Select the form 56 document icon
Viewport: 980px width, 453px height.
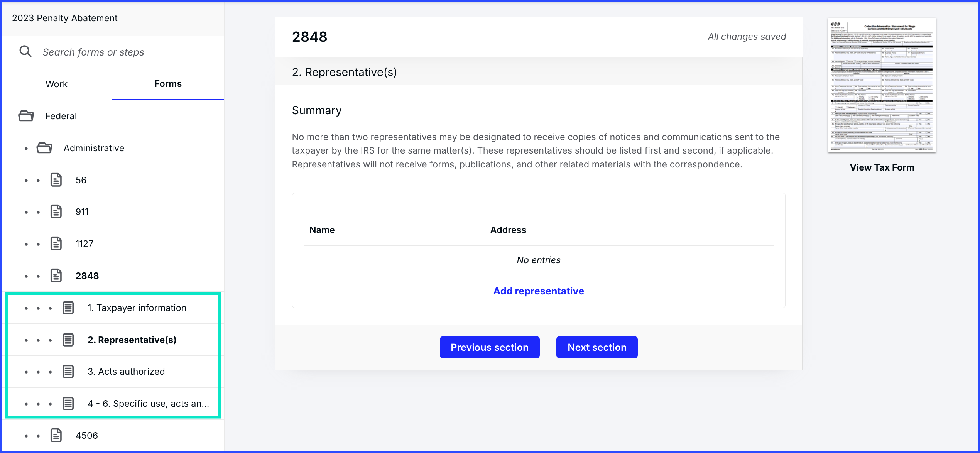(56, 180)
